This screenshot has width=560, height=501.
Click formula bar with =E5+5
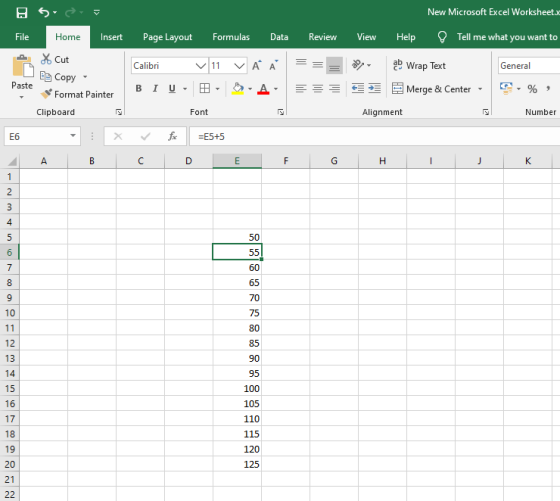375,136
